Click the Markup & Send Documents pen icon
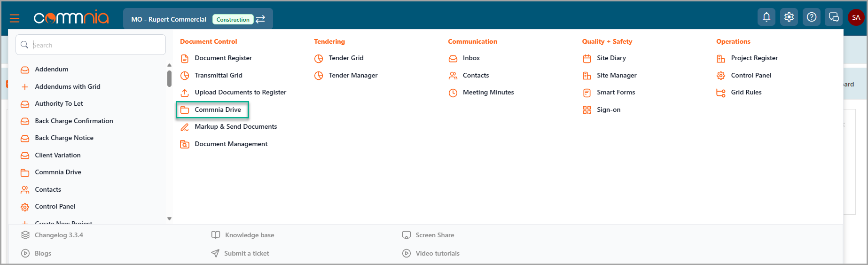Image resolution: width=868 pixels, height=265 pixels. click(185, 127)
